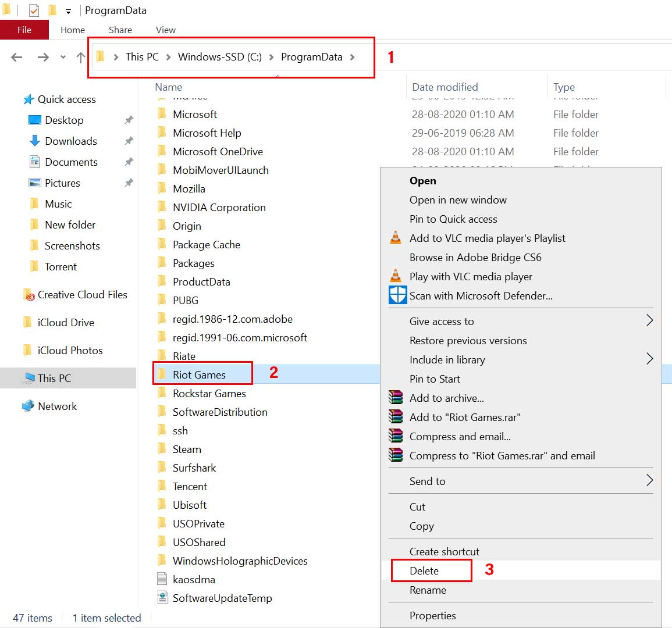This screenshot has height=628, width=672.
Task: Select the Rockstar Games folder
Action: point(209,393)
